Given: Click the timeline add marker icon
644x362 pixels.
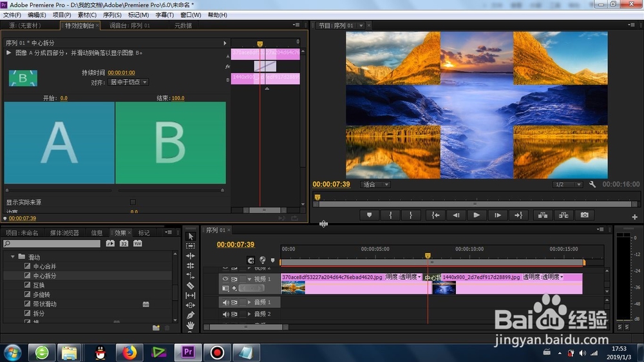Looking at the screenshot, I should click(x=272, y=260).
